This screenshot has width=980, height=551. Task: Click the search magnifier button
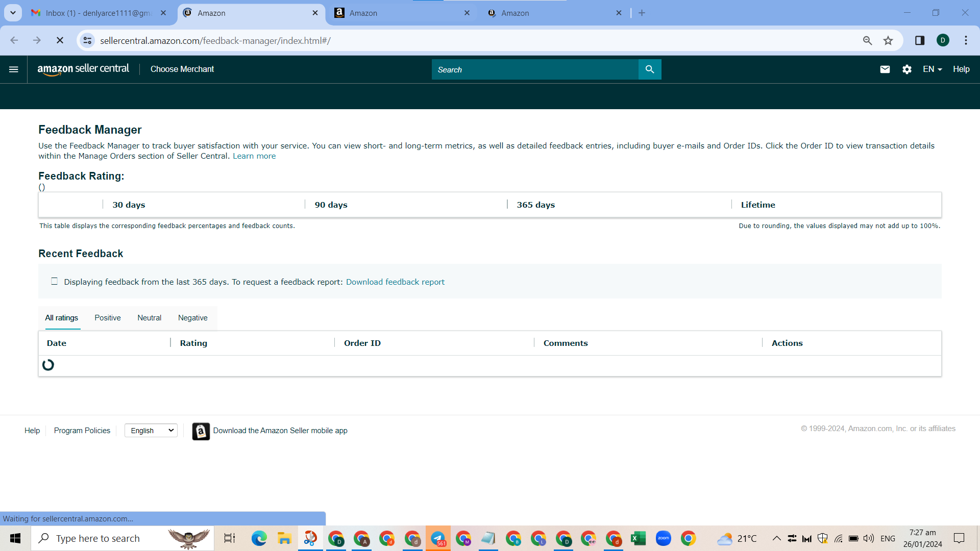tap(650, 69)
